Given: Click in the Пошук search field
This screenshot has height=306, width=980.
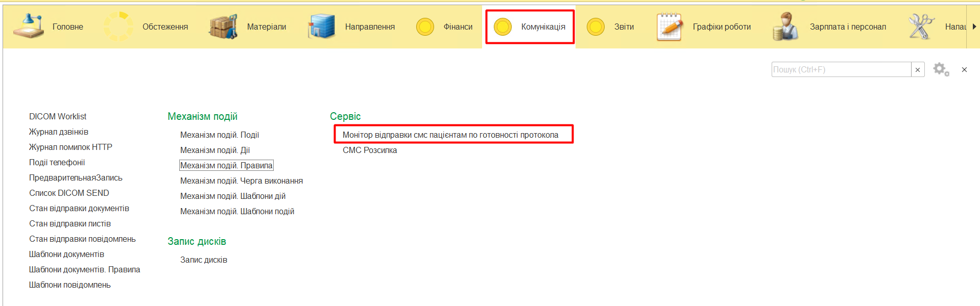Looking at the screenshot, I should tap(841, 70).
